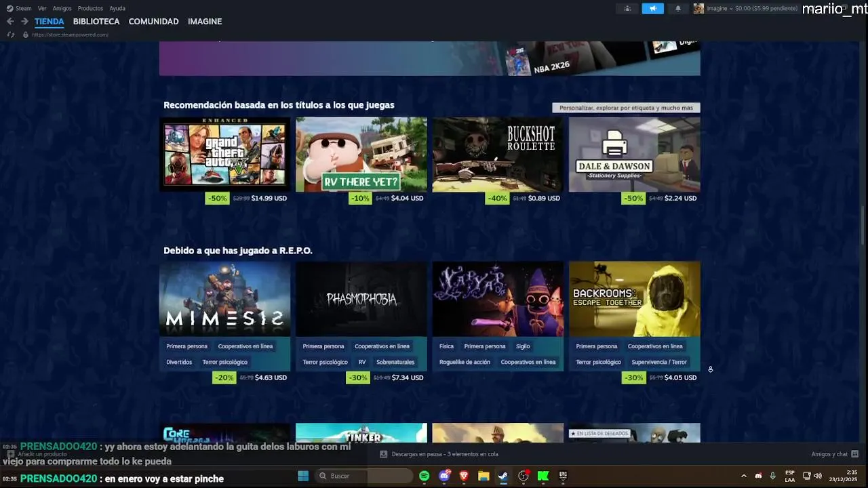Screen dimensions: 868x488
Task: Click the Amigos y chat label
Action: [x=829, y=454]
